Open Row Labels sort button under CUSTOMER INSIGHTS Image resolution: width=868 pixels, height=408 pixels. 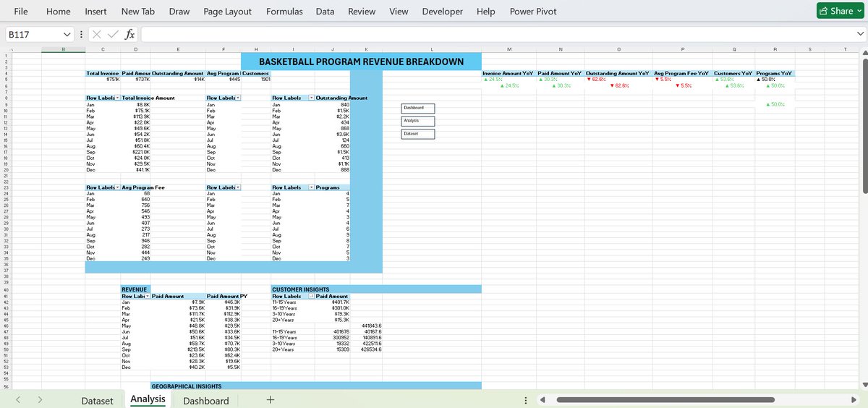[x=312, y=296]
